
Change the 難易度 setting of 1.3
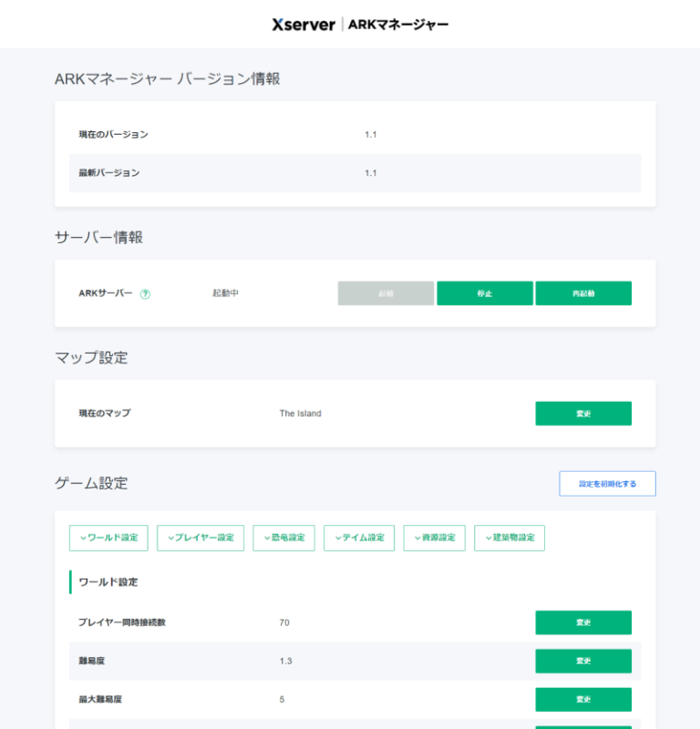point(583,661)
